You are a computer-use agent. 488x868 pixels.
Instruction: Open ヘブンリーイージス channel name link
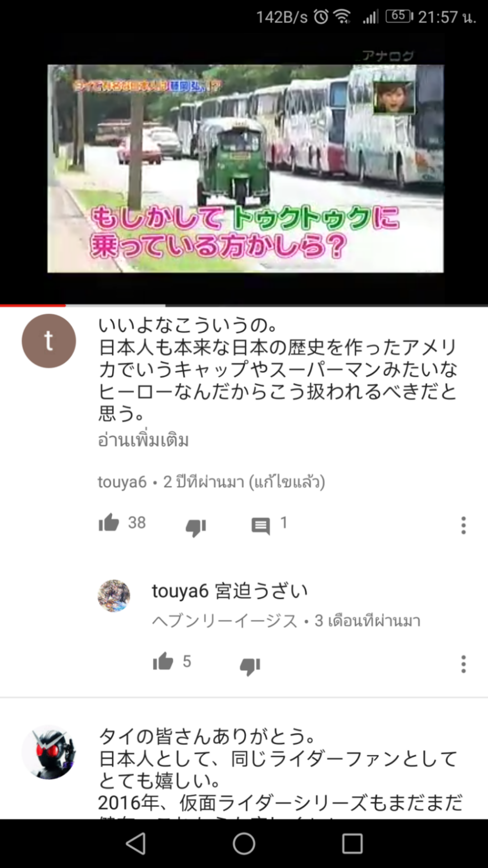coord(225,621)
